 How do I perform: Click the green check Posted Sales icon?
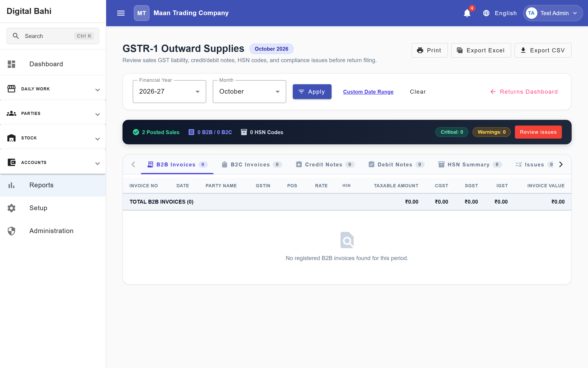coord(136,132)
